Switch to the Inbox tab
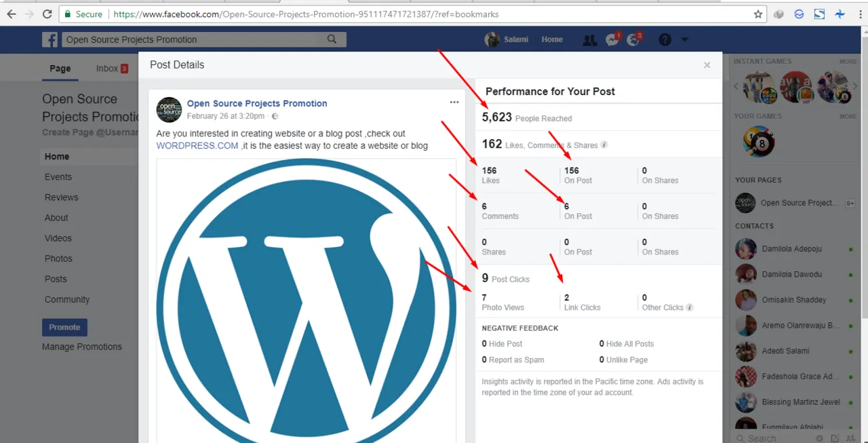 click(112, 68)
